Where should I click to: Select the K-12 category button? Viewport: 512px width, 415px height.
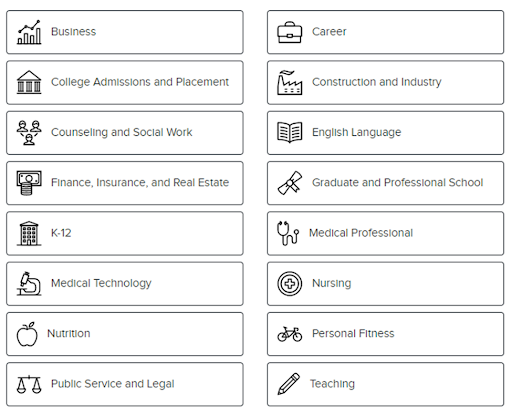point(125,233)
